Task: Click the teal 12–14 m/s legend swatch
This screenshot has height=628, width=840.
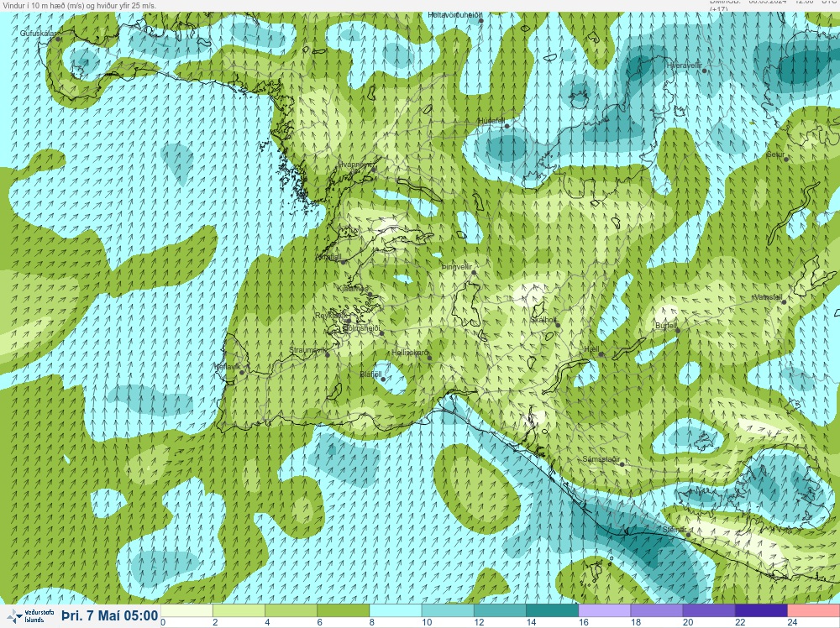Action: tap(500, 610)
